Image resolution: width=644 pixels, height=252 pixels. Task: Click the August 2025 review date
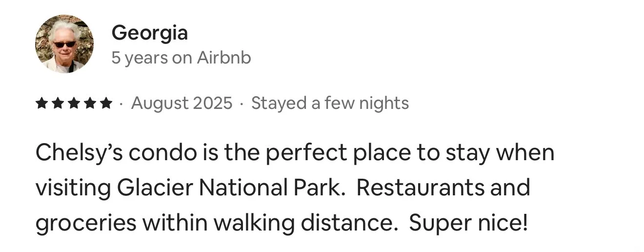coord(182,104)
